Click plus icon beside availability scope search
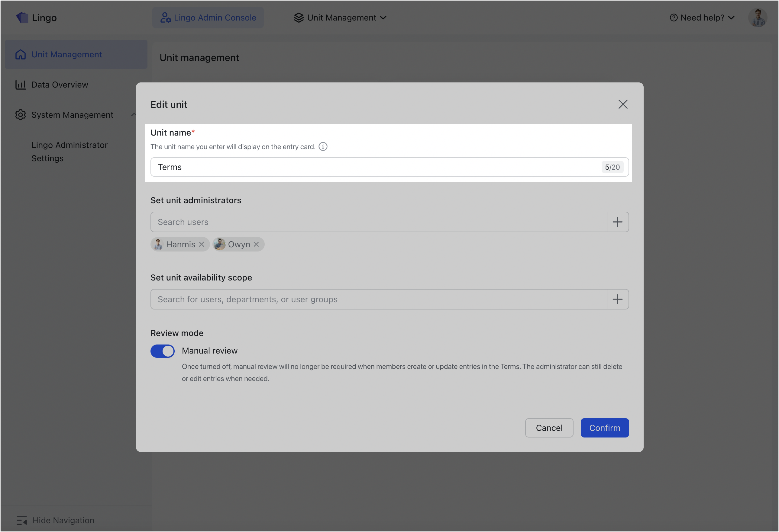Screen dimensions: 779x532 pos(617,299)
